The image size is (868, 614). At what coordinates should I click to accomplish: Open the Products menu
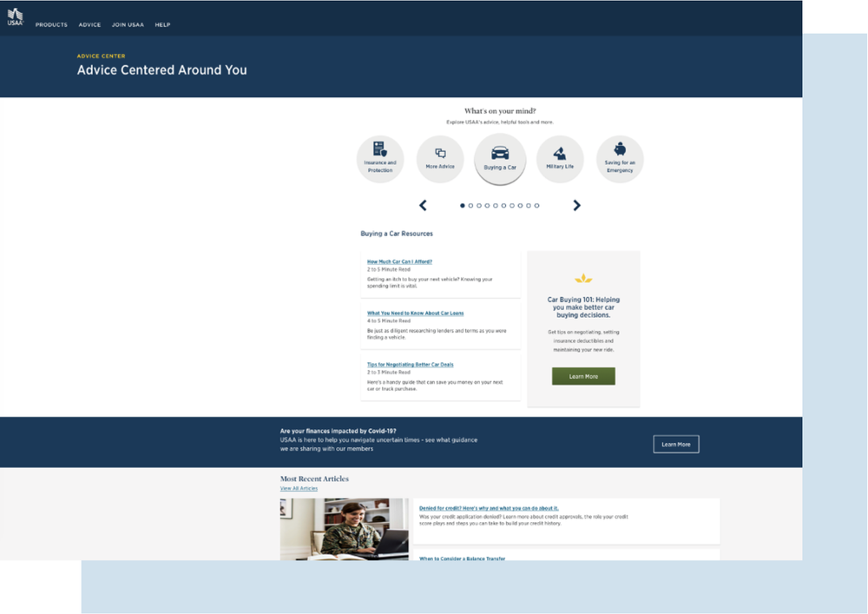[51, 25]
